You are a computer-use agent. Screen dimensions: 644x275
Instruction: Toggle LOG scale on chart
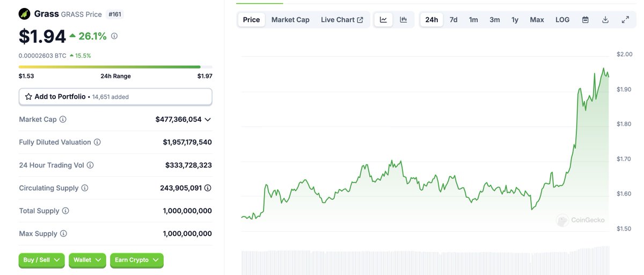pyautogui.click(x=562, y=20)
